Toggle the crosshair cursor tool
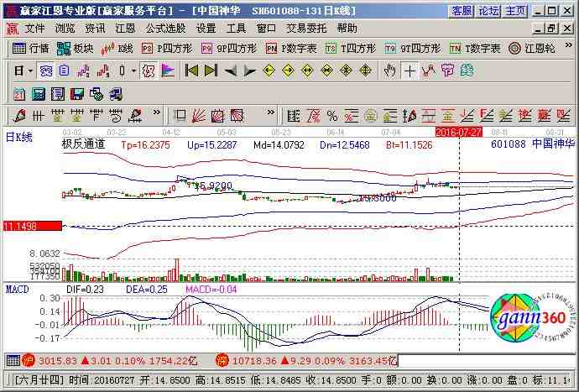Viewport: 579px width, 392px height. coord(409,71)
